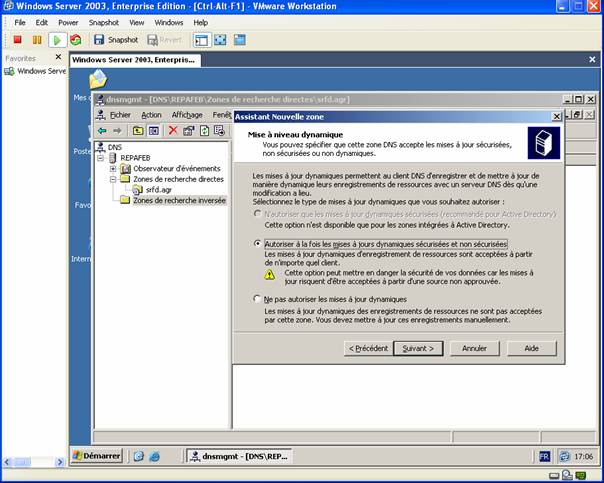The image size is (604, 483).
Task: Select Ne pas autoriser mises à jour radio
Action: coord(257,299)
